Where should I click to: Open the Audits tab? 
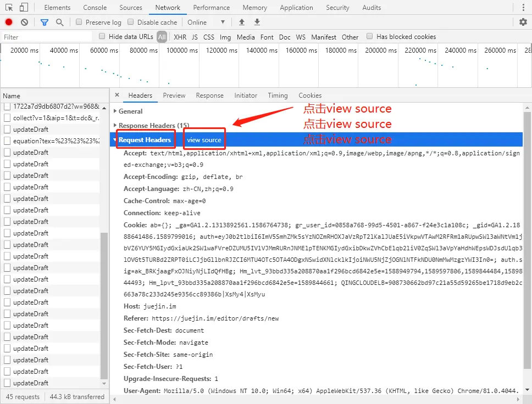372,8
